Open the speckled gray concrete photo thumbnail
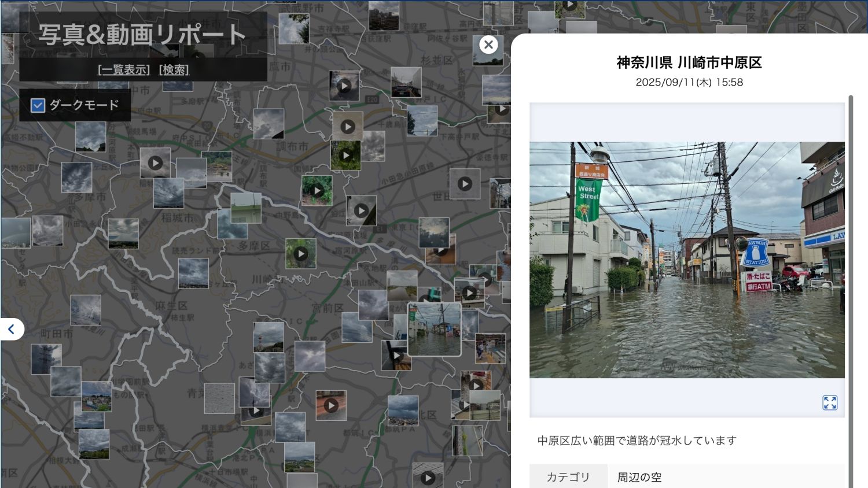868x488 pixels. [x=219, y=398]
